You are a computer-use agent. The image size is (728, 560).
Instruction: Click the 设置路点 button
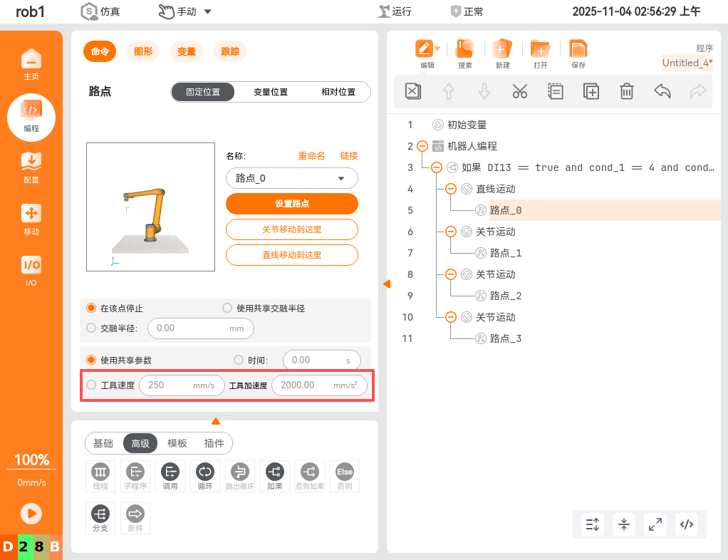[291, 203]
